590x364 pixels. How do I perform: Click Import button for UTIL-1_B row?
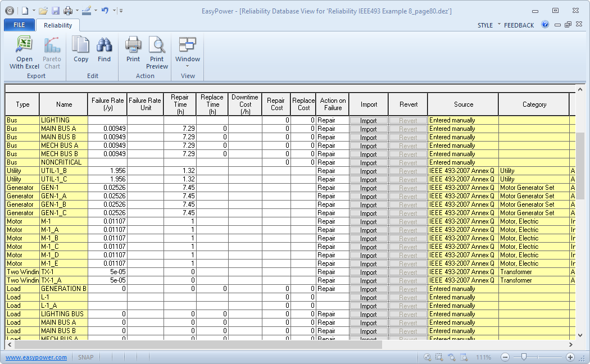(x=369, y=171)
